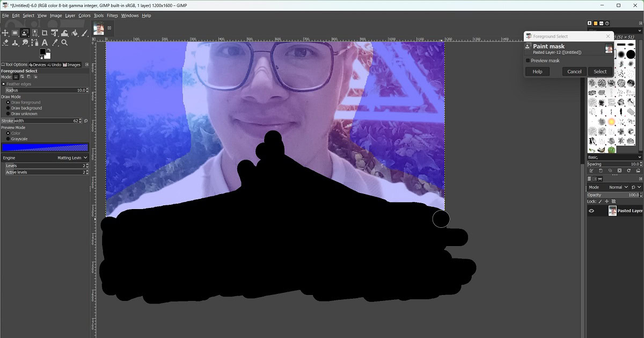The width and height of the screenshot is (644, 338).
Task: Open the tool options tab configuration menu
Action: tap(87, 64)
